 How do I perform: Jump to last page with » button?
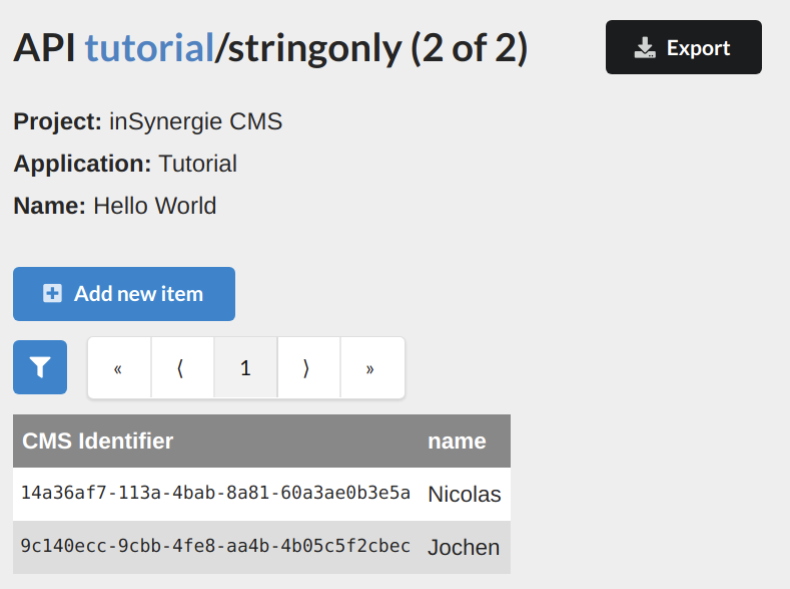coord(372,368)
